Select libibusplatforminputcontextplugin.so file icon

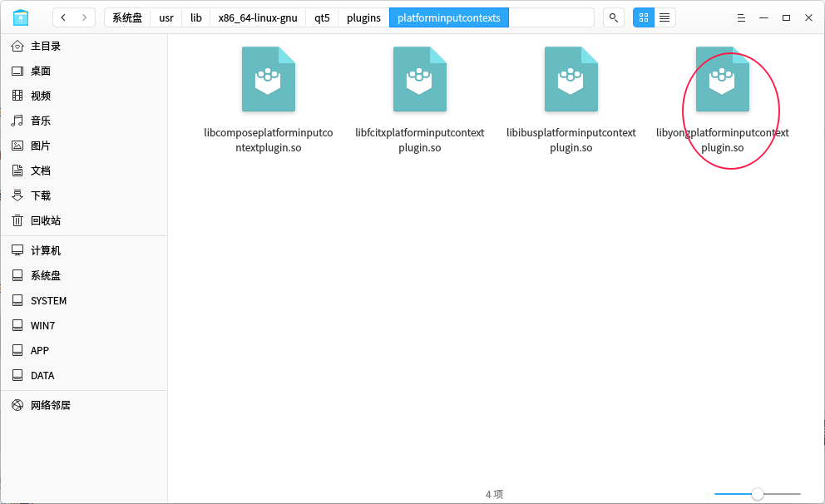point(571,79)
